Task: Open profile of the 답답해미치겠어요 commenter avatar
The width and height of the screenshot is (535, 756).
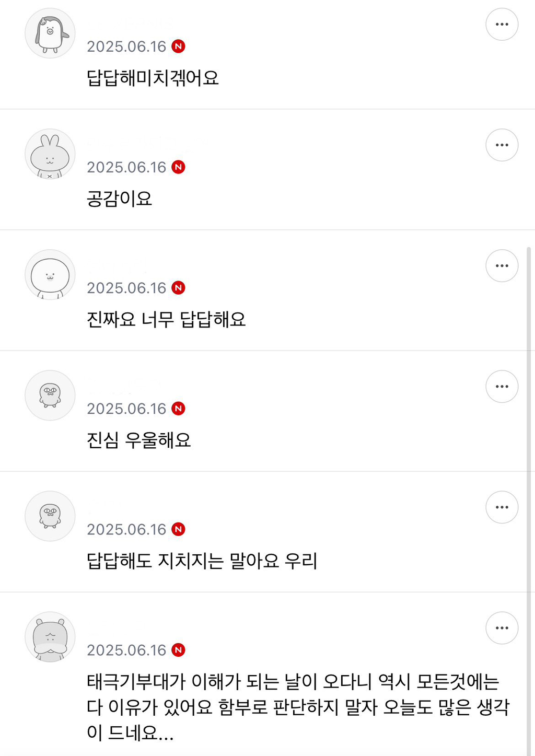Action: click(x=50, y=33)
